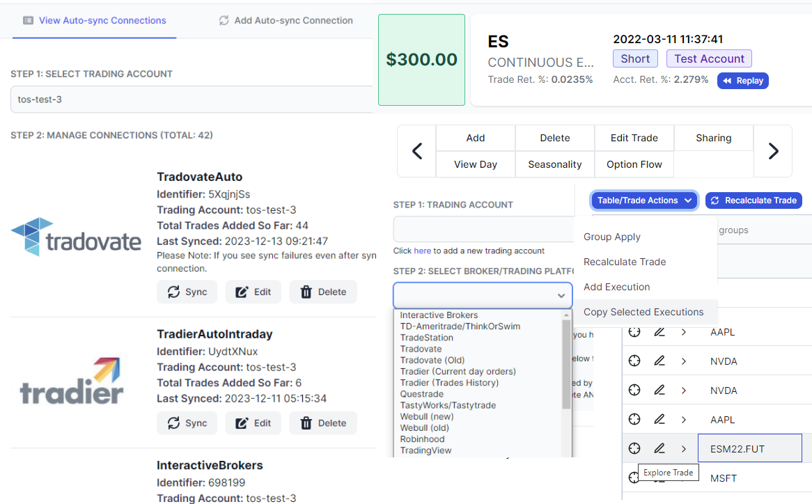Pick TastyWorks/Tastytrade from the list
The width and height of the screenshot is (812, 504).
448,406
